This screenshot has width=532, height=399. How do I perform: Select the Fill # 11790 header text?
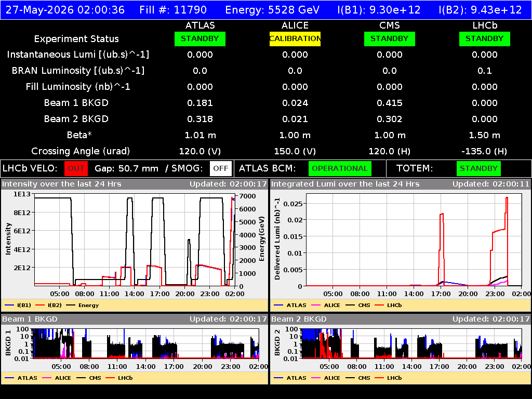pyautogui.click(x=173, y=10)
